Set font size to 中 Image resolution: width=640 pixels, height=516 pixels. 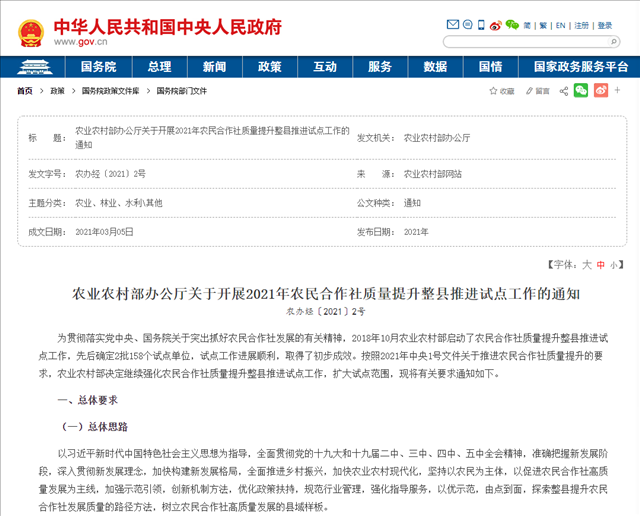[x=600, y=265]
